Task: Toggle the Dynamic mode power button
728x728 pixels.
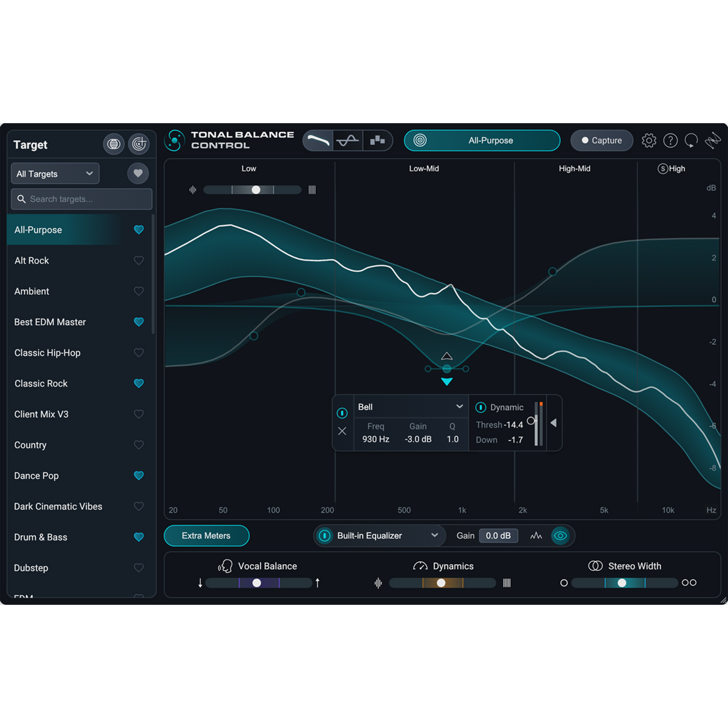Action: click(x=481, y=408)
